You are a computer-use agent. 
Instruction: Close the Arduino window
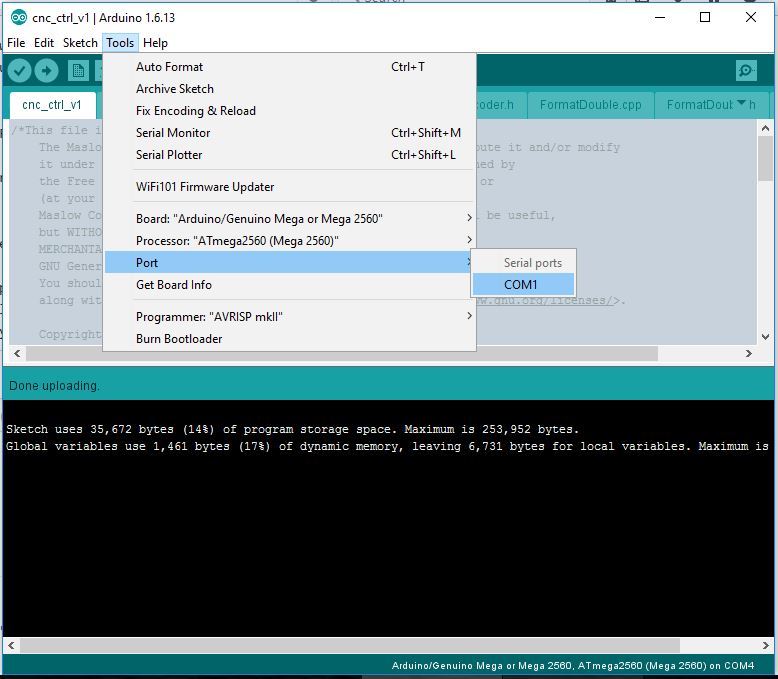751,17
